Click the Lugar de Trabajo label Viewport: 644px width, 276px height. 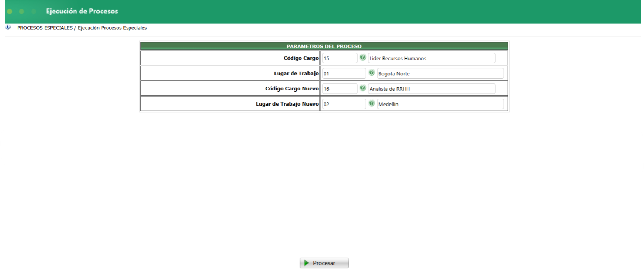click(296, 74)
